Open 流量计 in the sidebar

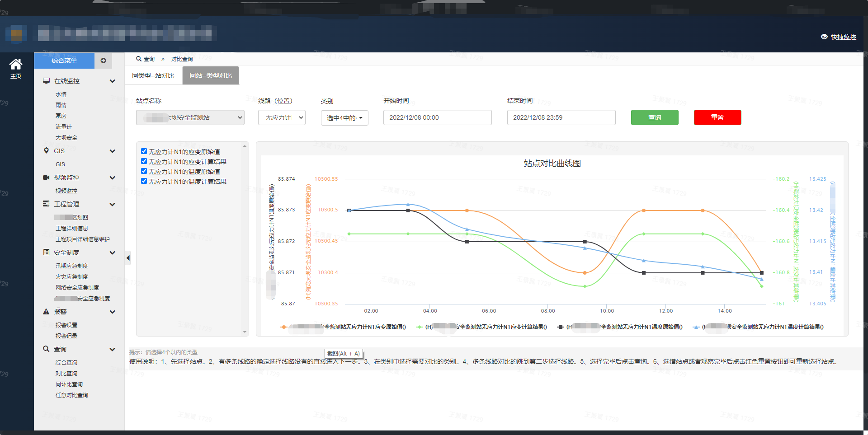64,127
